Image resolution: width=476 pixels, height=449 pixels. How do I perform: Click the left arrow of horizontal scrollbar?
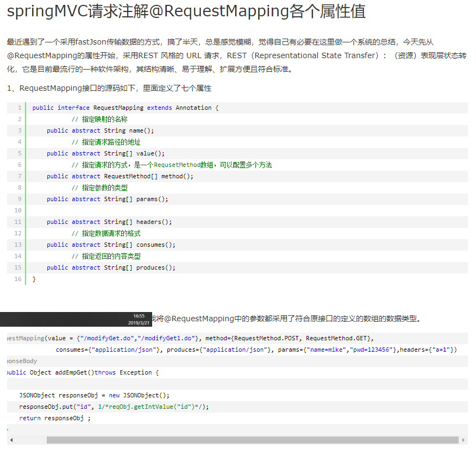[11, 440]
